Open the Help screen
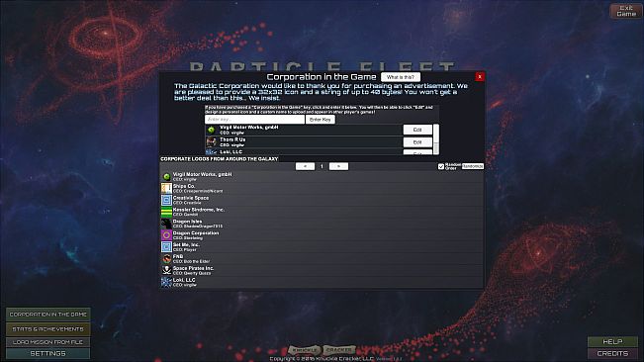The image size is (644, 362). 612,341
